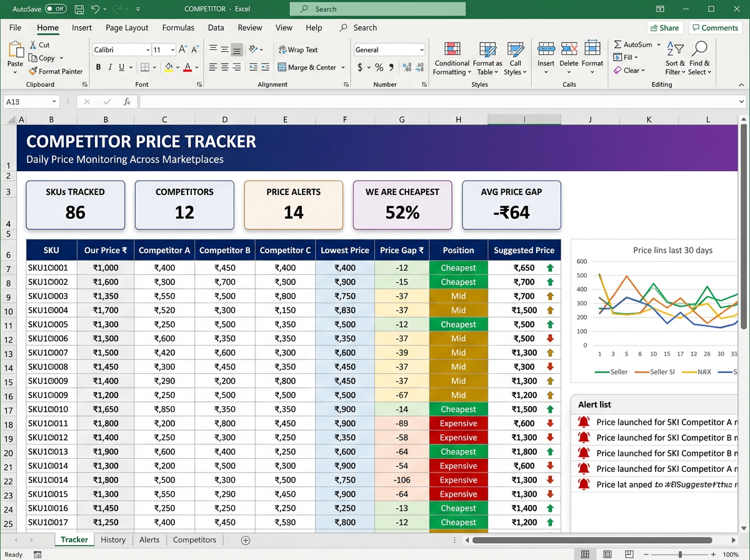The width and height of the screenshot is (750, 560).
Task: Open the Clear button menu
Action: (x=630, y=71)
